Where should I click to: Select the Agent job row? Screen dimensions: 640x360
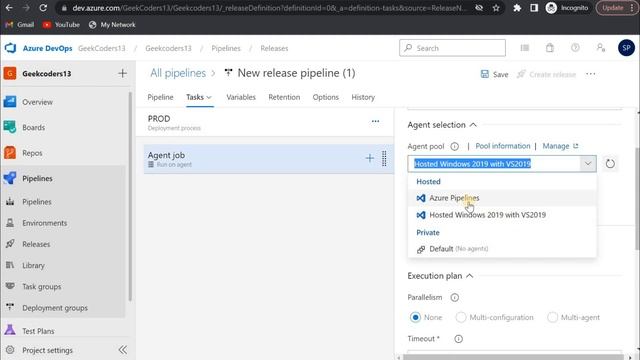click(269, 159)
